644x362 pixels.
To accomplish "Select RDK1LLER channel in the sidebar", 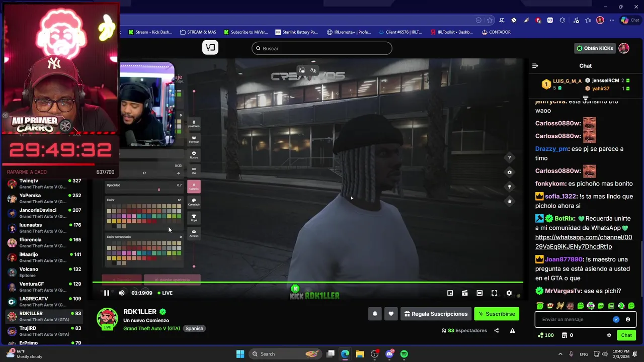I will [x=44, y=316].
